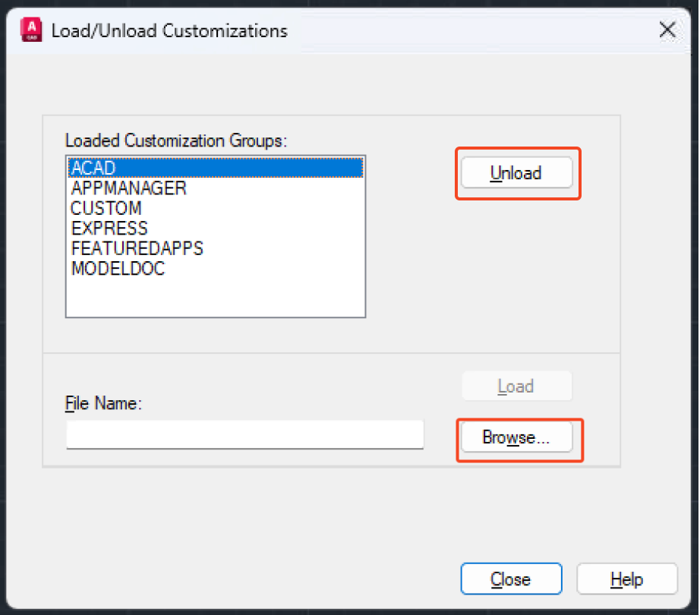Image resolution: width=700 pixels, height=615 pixels.
Task: Close dialog with the X button
Action: [667, 30]
